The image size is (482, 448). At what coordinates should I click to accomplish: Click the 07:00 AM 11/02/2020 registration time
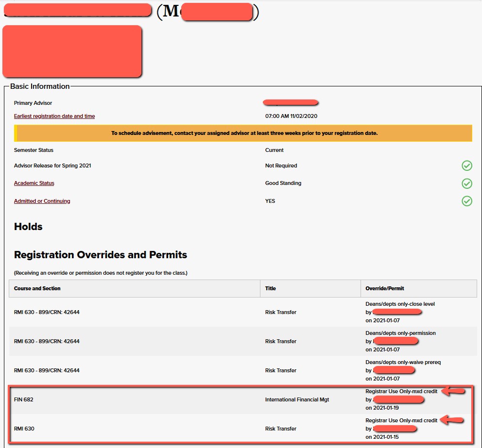click(291, 116)
